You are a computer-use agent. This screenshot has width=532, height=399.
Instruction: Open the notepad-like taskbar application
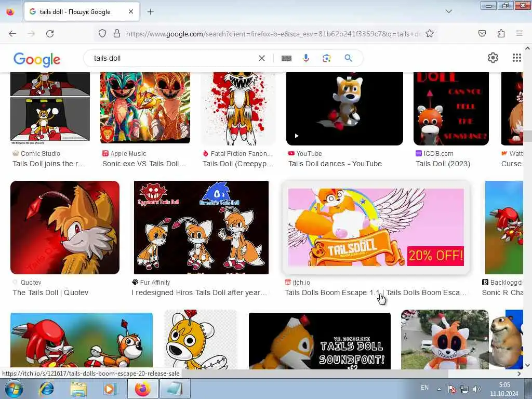tap(175, 389)
